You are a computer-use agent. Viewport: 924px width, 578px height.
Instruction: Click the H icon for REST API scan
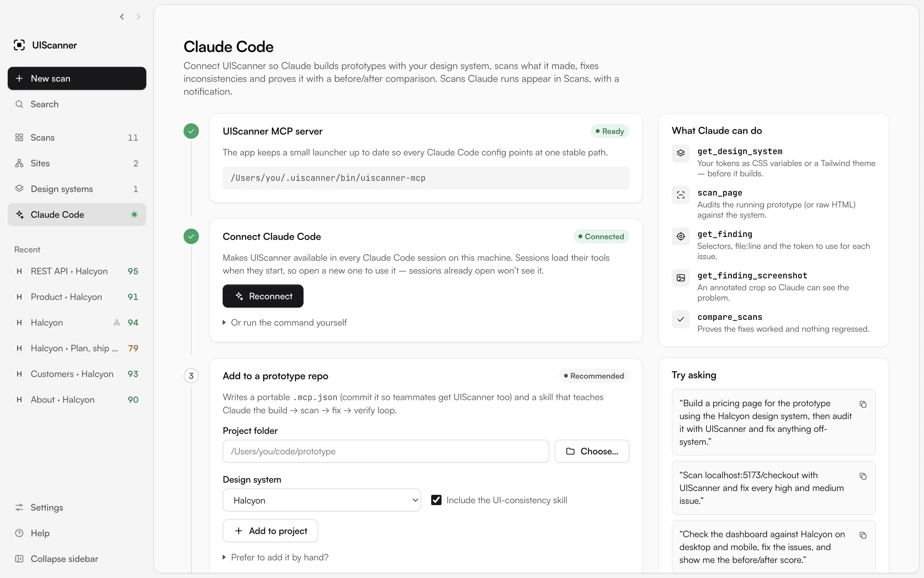coord(19,271)
